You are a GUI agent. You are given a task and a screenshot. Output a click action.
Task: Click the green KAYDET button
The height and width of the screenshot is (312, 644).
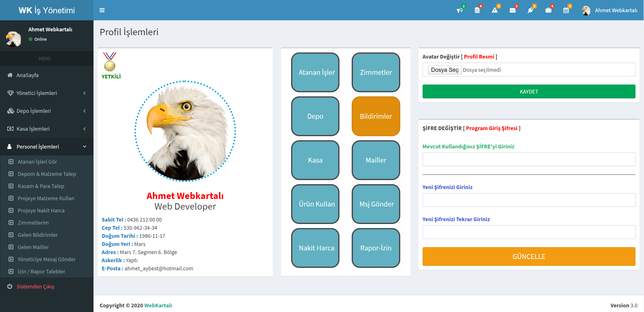pos(529,91)
